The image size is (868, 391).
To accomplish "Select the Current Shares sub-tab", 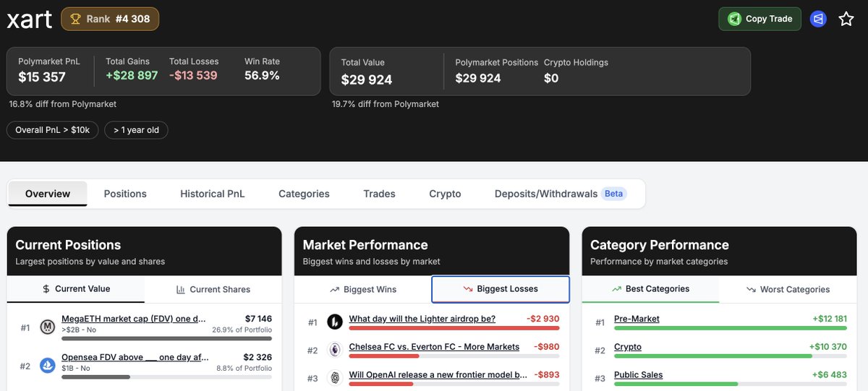I will pyautogui.click(x=213, y=289).
